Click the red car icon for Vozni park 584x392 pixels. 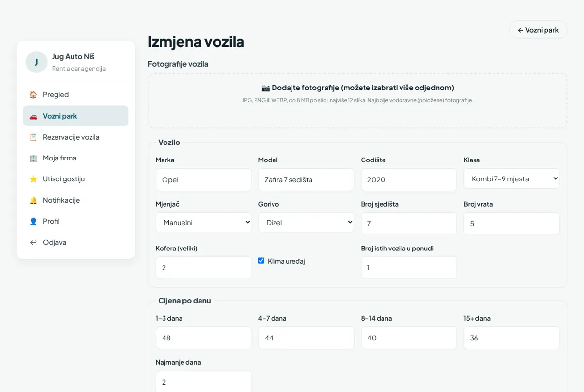point(33,116)
